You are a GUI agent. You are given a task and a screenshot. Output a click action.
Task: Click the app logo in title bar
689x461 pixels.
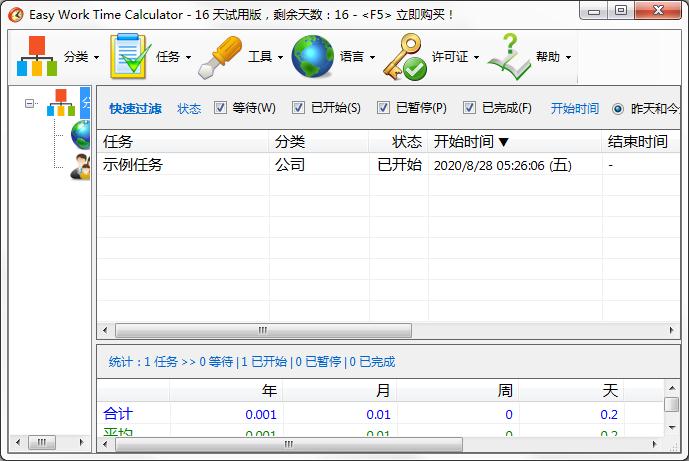tap(16, 15)
